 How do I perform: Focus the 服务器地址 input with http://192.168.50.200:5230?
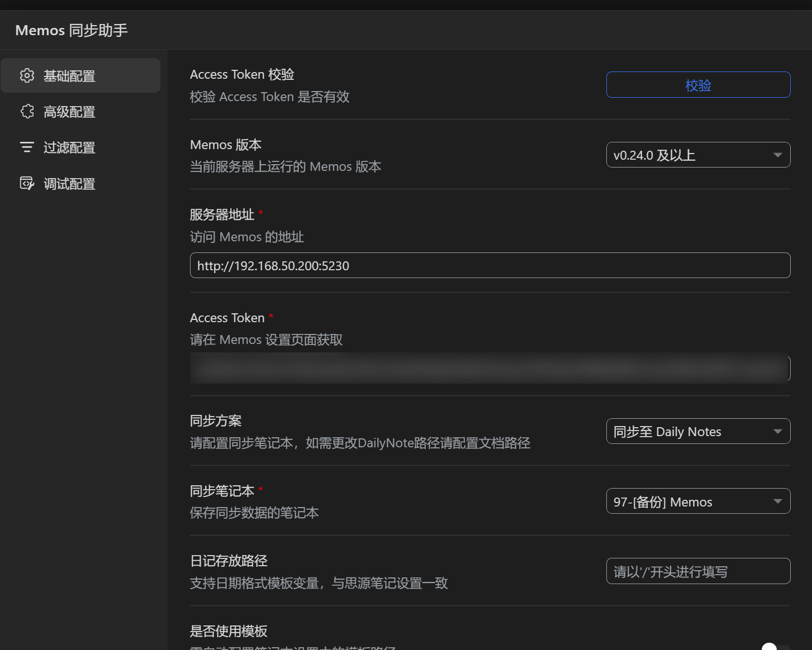point(490,265)
